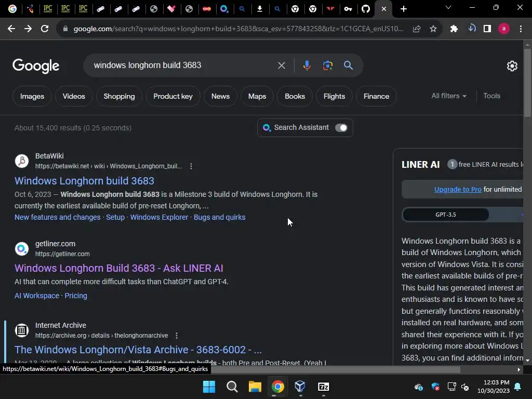Submit search with the magnifier icon
This screenshot has width=532, height=399.
coord(348,65)
